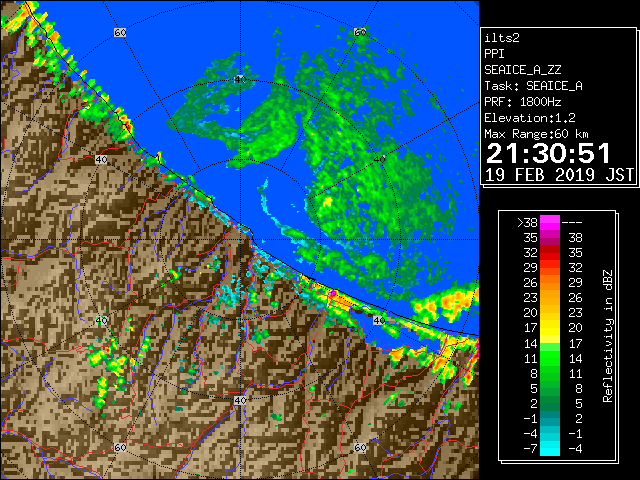Click the "40" ring label due south of the radar
The height and width of the screenshot is (480, 640).
pos(240,401)
